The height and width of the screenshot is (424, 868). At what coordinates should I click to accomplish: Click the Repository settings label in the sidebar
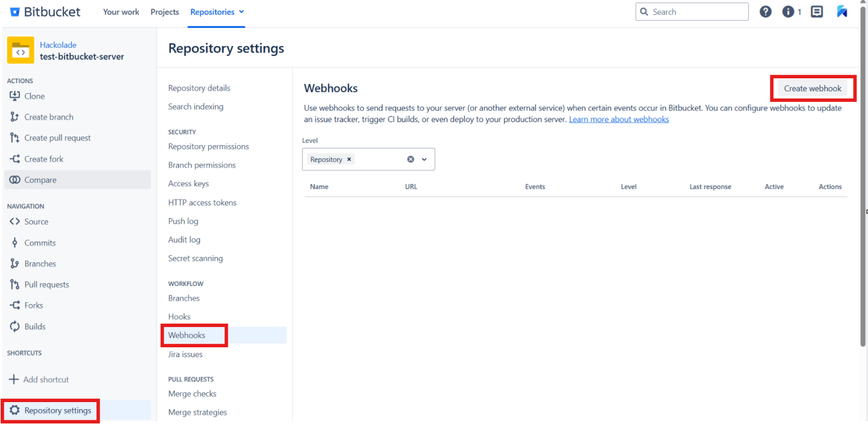[58, 410]
